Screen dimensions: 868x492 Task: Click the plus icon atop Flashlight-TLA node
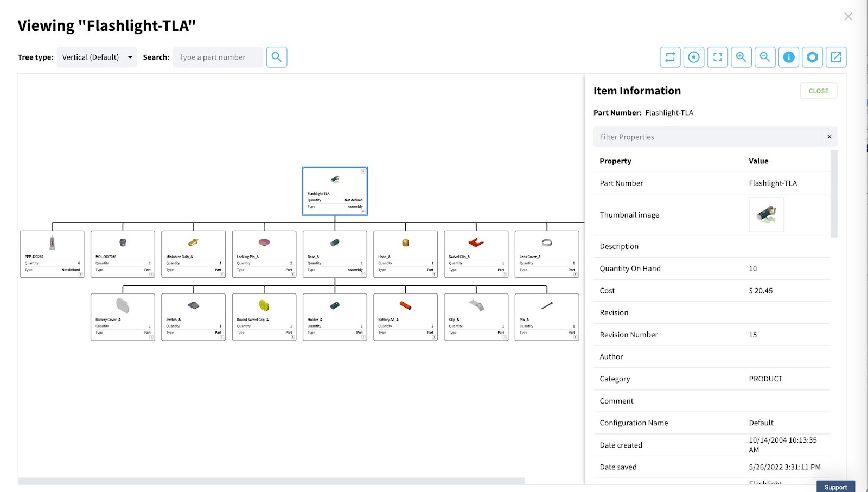tap(363, 171)
